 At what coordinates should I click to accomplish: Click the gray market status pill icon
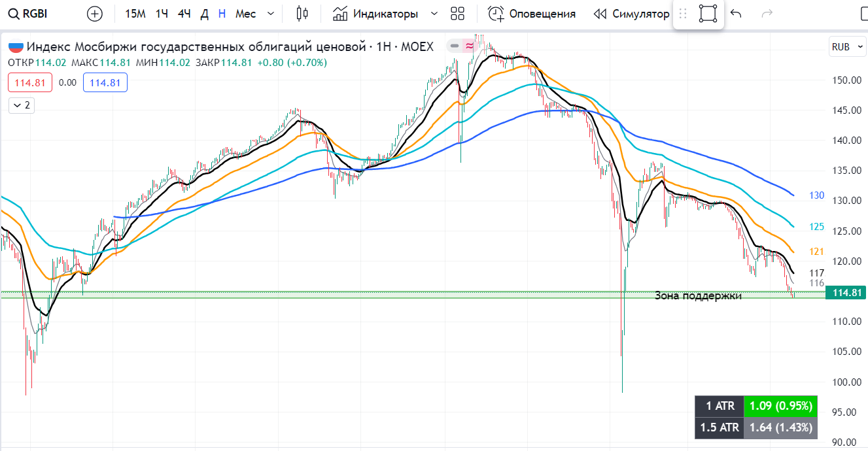pos(455,46)
